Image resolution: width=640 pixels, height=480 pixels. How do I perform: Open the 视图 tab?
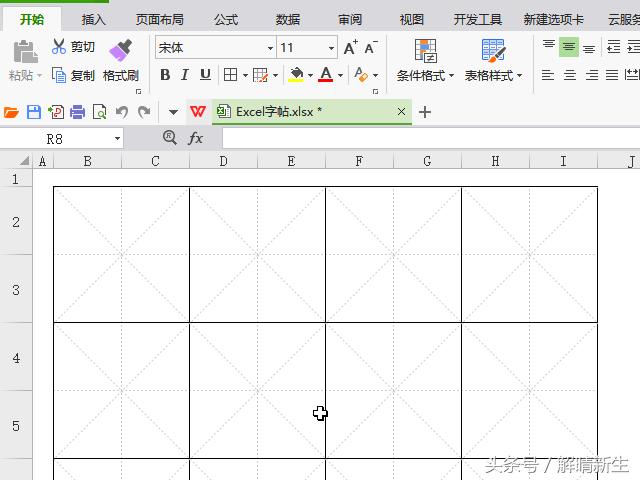(x=411, y=19)
